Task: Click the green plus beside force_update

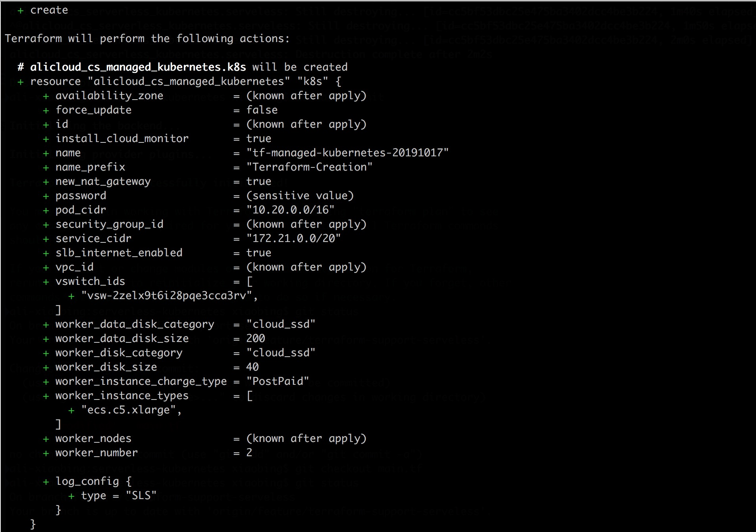Action: click(46, 110)
